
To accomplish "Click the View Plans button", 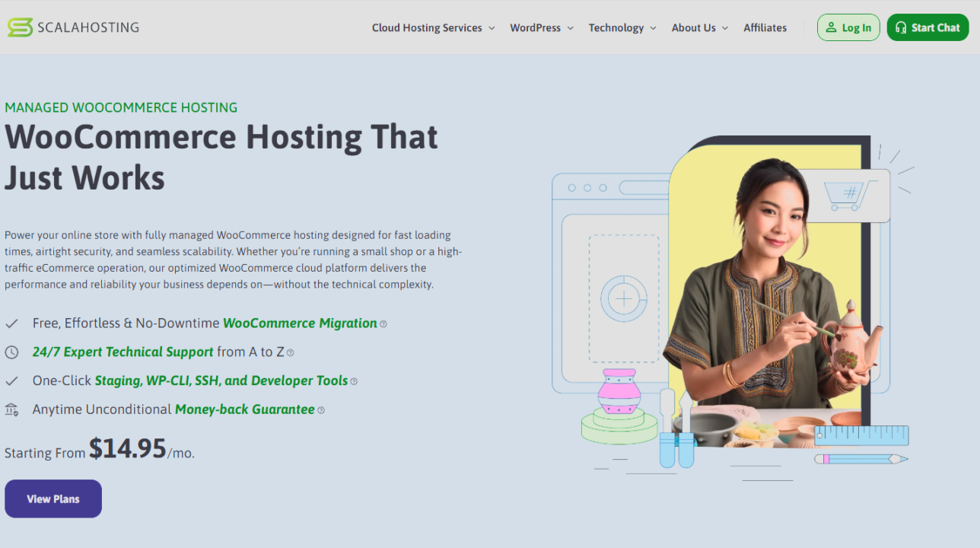I will (52, 499).
